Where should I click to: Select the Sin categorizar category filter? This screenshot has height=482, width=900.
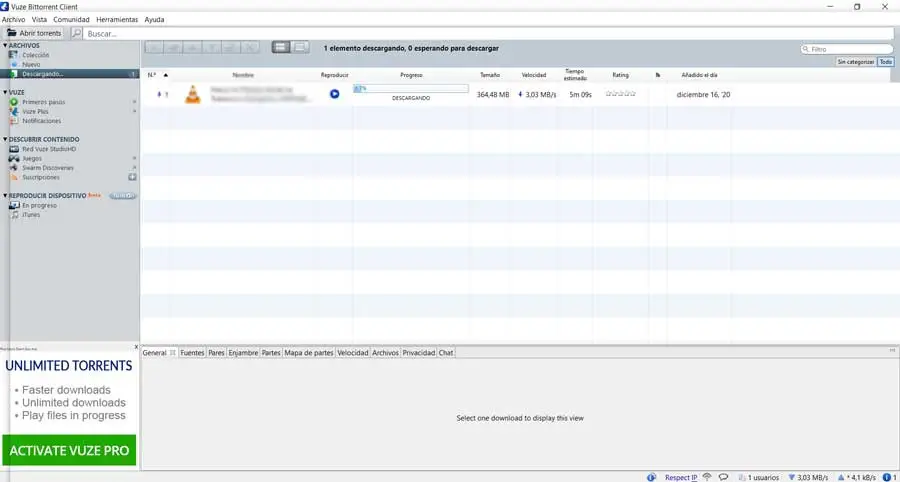click(855, 61)
